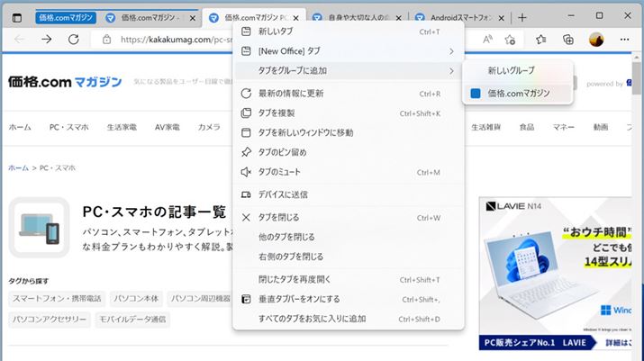The image size is (644, 361).
Task: Click the LAVIE N14 advertisement banner
Action: (560, 272)
